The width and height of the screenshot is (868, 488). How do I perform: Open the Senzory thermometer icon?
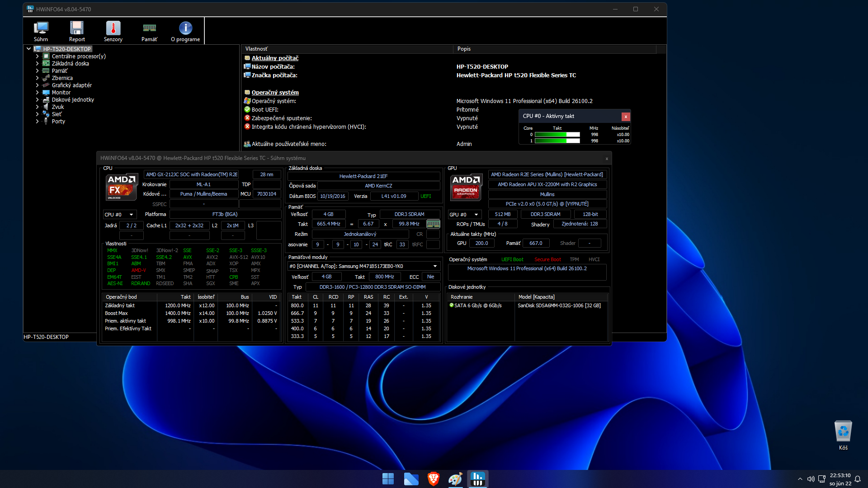tap(113, 31)
